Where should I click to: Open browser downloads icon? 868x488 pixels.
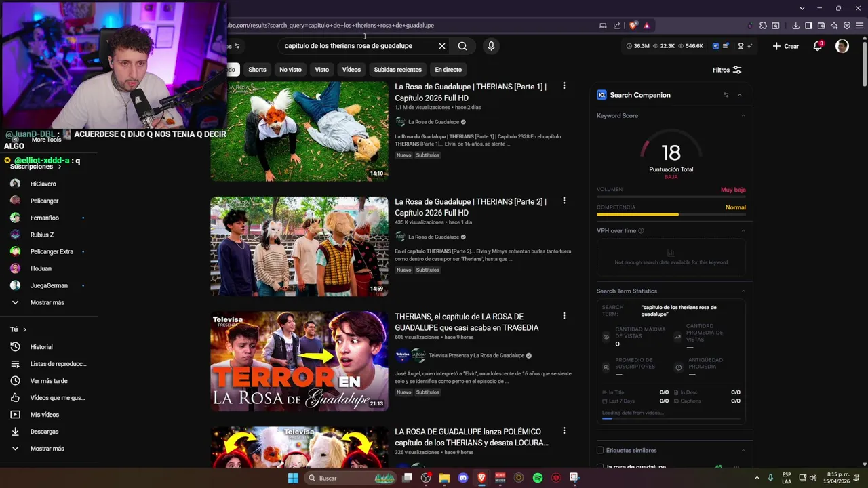point(795,26)
